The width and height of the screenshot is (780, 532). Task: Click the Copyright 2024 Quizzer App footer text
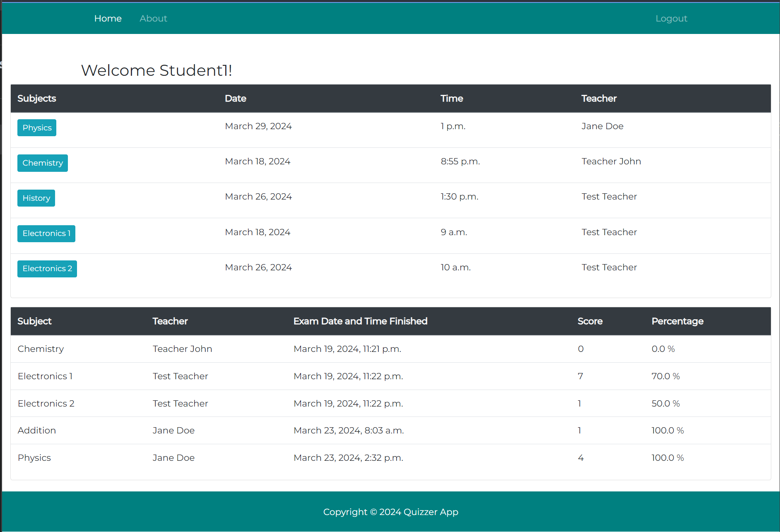(390, 512)
